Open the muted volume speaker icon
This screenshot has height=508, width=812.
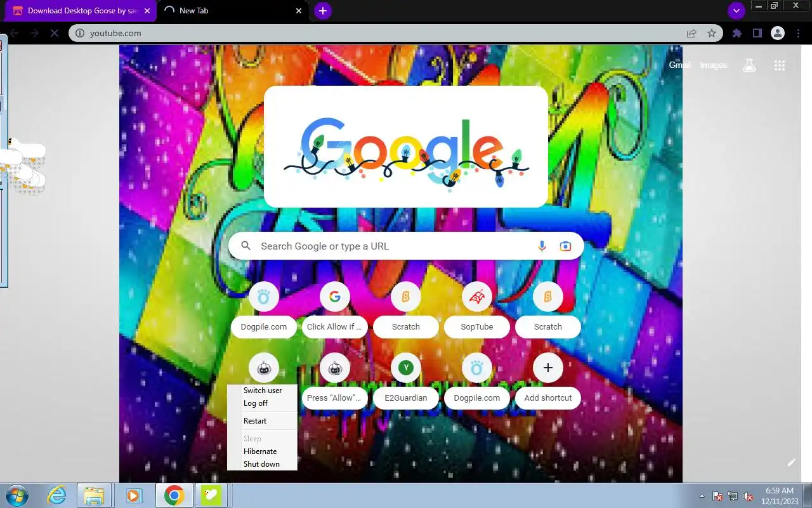pyautogui.click(x=748, y=496)
